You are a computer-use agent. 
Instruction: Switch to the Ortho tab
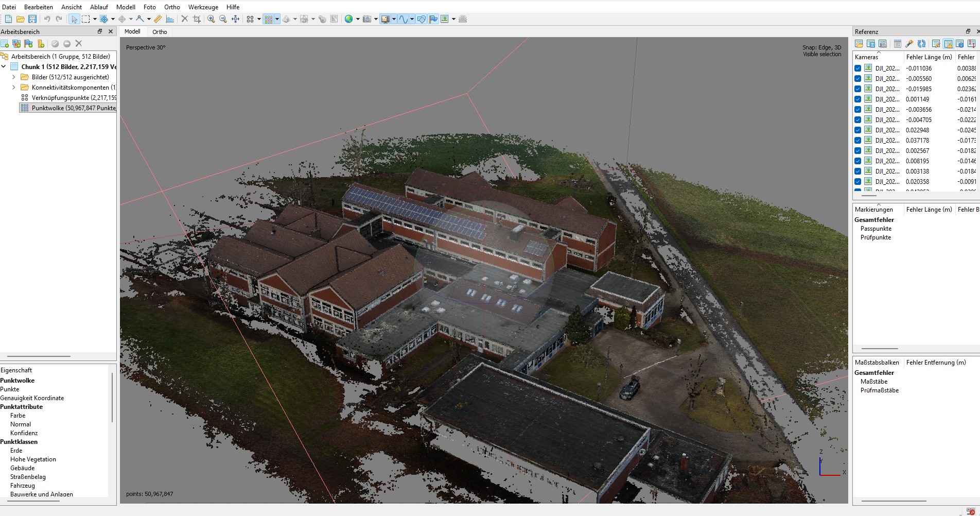tap(160, 32)
